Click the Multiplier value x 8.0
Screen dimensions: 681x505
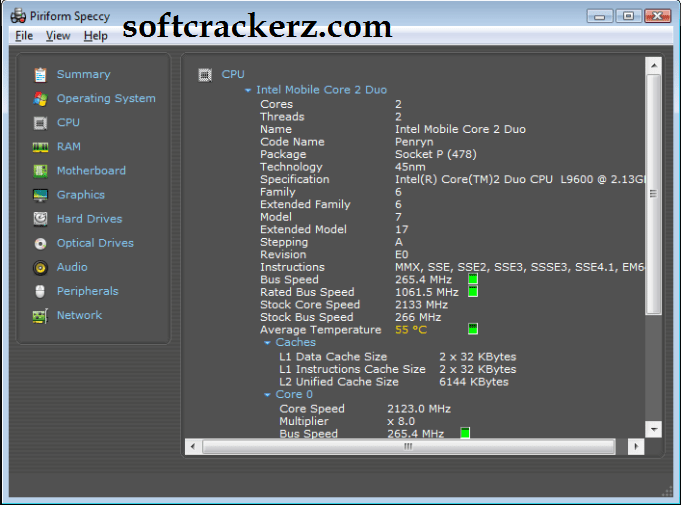[x=401, y=422]
